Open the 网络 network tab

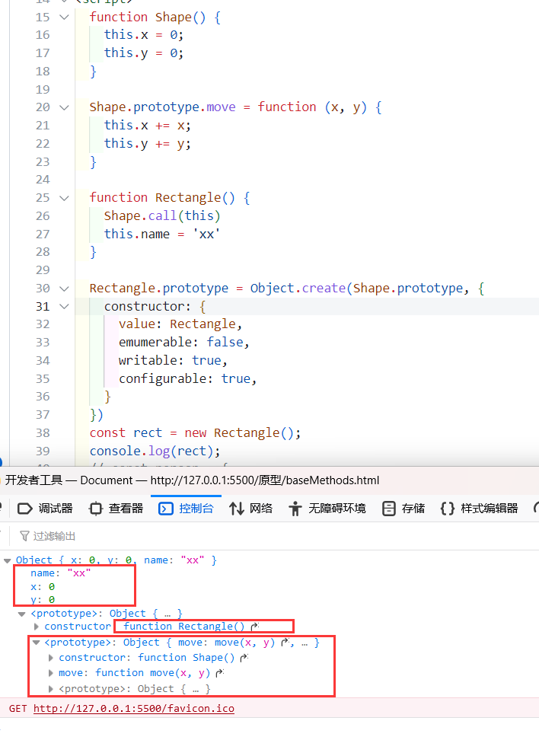[x=250, y=508]
